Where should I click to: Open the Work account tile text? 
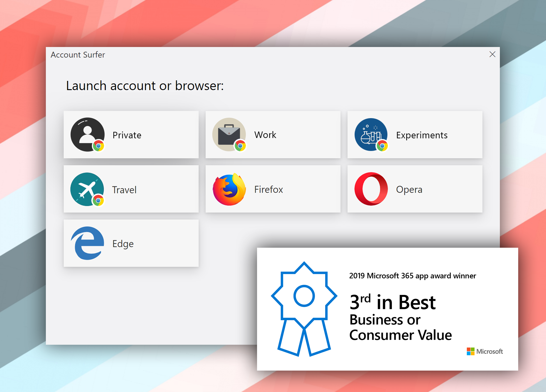click(265, 135)
